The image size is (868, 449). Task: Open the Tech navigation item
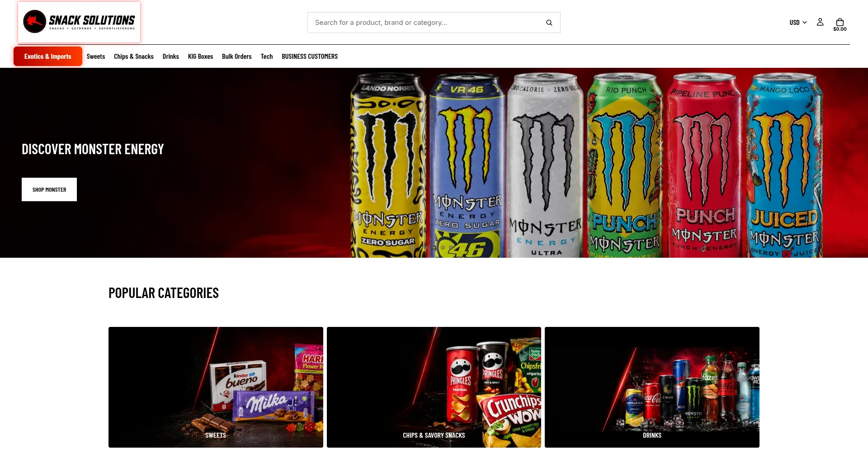click(267, 57)
